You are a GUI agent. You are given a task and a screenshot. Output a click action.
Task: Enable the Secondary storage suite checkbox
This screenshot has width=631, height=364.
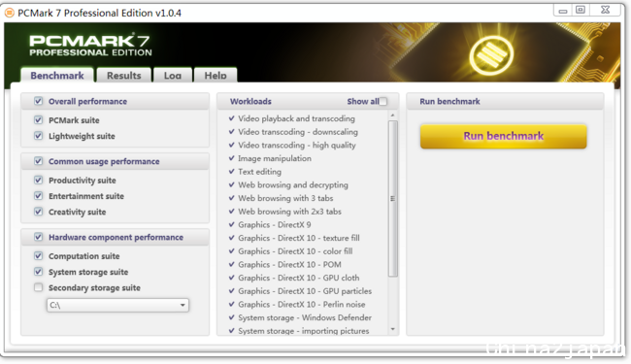(38, 287)
